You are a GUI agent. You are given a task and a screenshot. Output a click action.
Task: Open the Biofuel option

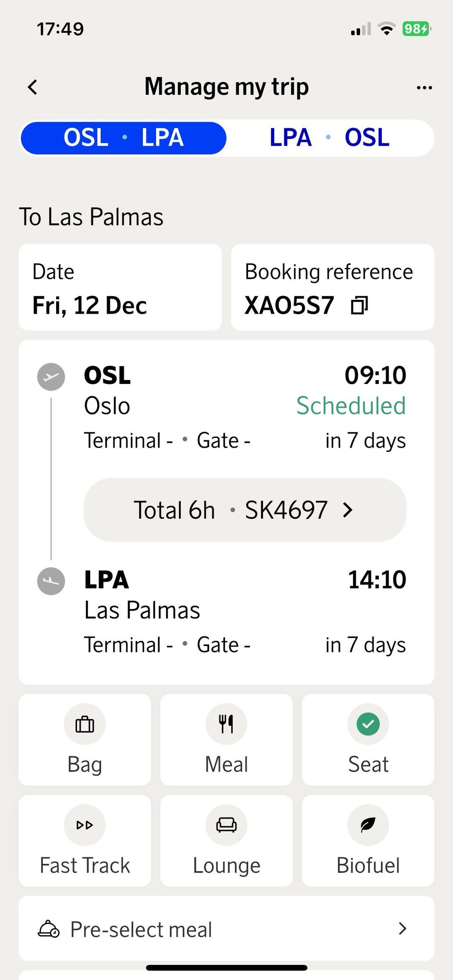368,840
